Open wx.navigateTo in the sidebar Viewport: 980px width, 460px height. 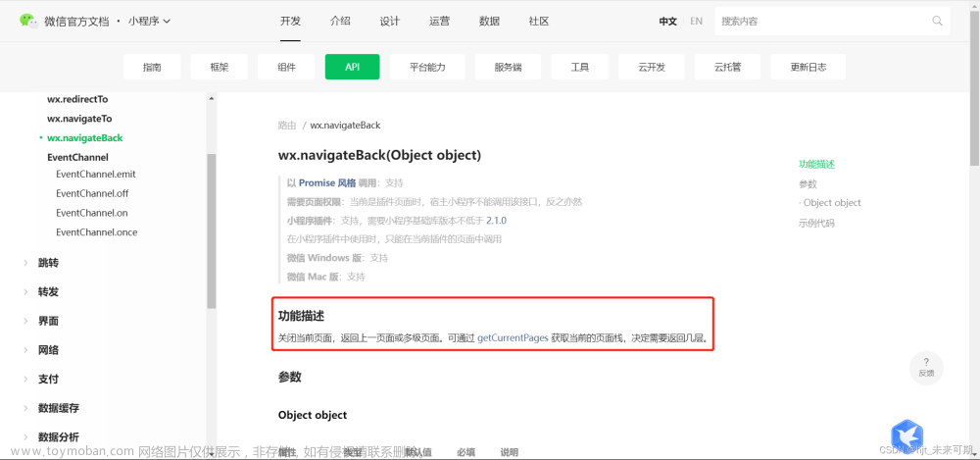pyautogui.click(x=79, y=119)
